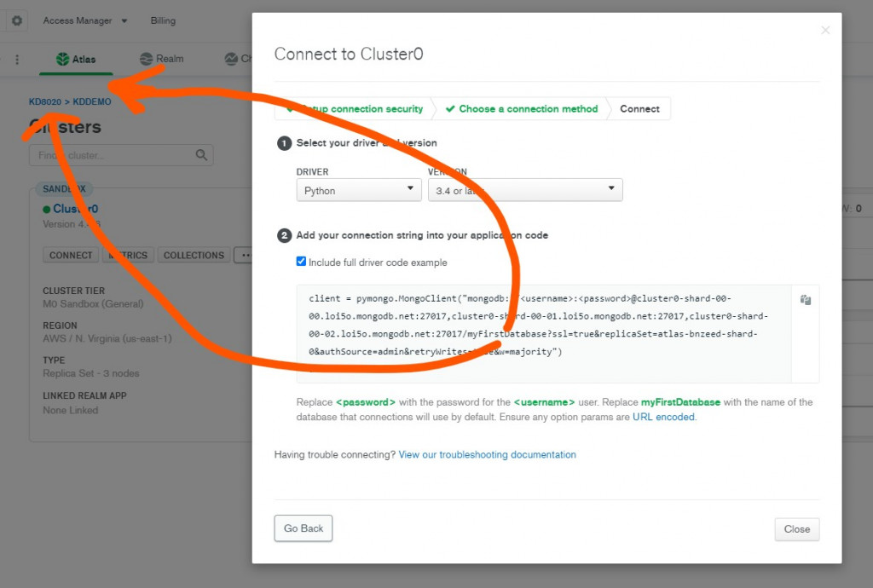The width and height of the screenshot is (873, 588).
Task: Click the Find a cluster search field
Action: pos(121,155)
